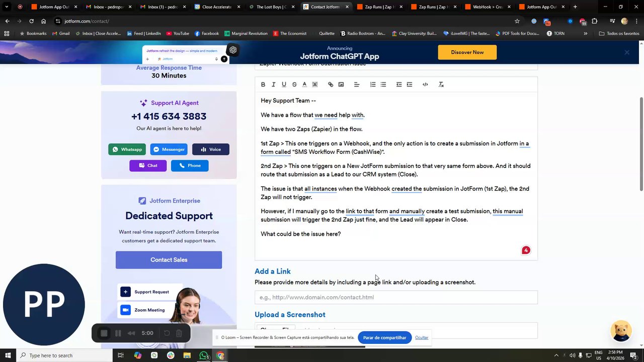644x362 pixels.
Task: Decrease paragraph indent in the editor
Action: tap(399, 84)
